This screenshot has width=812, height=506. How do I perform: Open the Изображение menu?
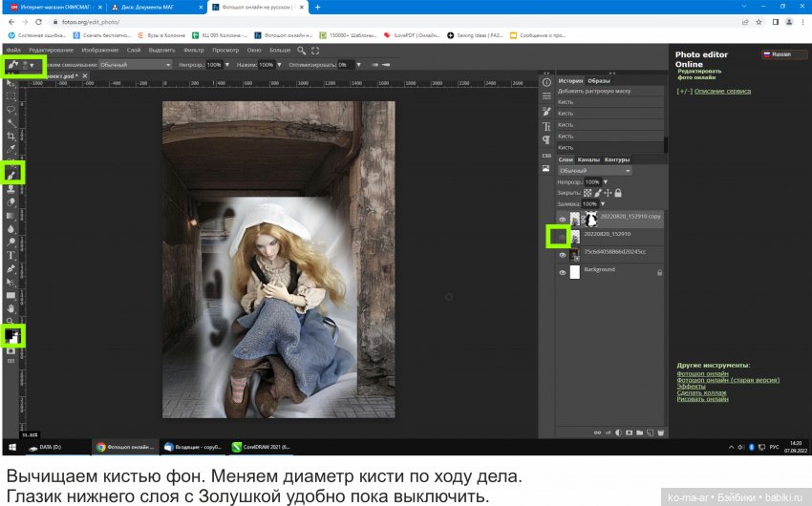point(100,51)
